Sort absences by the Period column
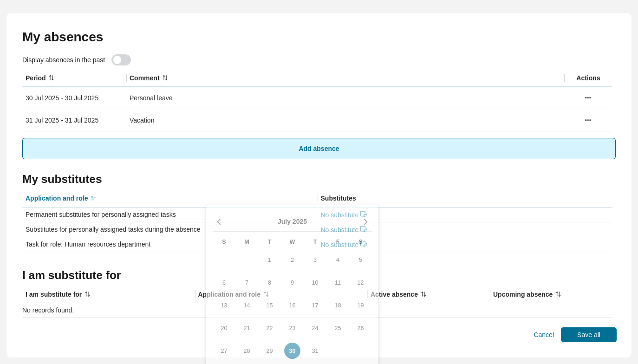Image resolution: width=638 pixels, height=364 pixels. pyautogui.click(x=51, y=78)
